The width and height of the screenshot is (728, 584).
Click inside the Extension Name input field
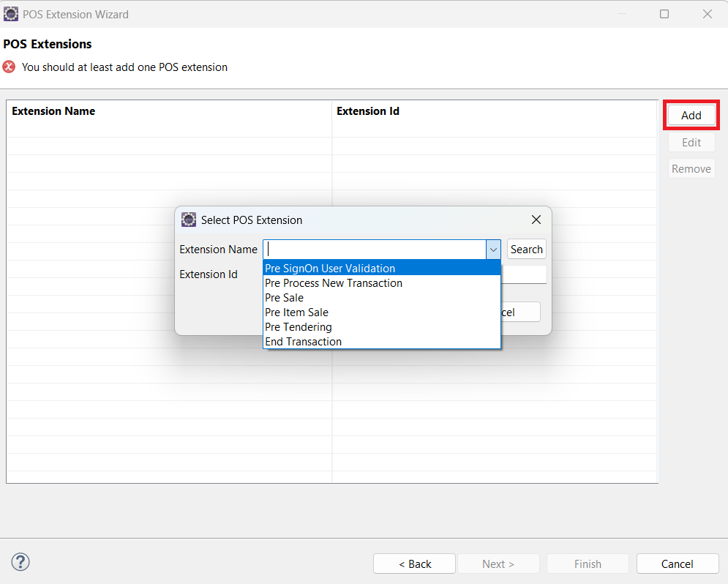pyautogui.click(x=373, y=249)
